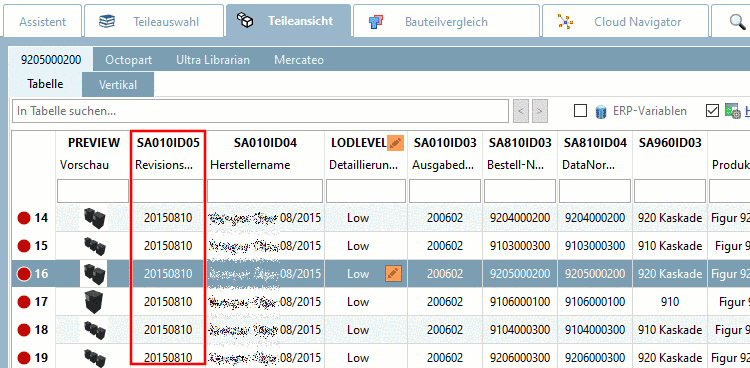Go to previous search result arrow

click(x=521, y=112)
